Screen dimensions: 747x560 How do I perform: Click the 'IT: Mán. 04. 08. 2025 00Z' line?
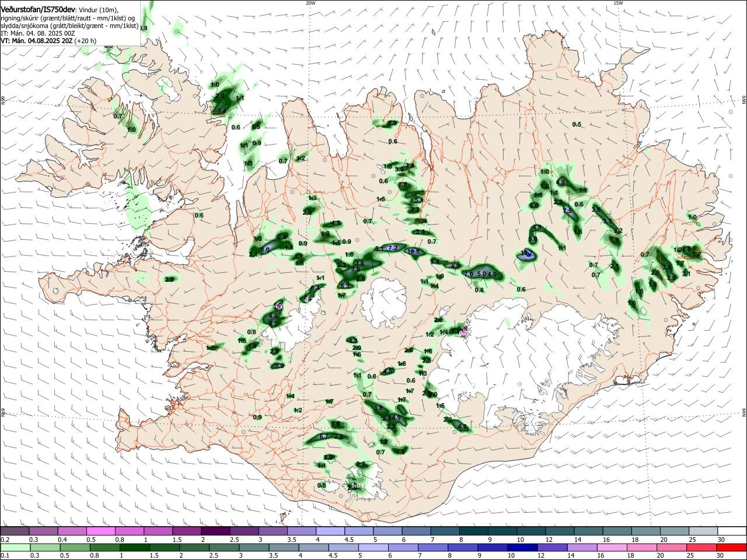coord(38,33)
